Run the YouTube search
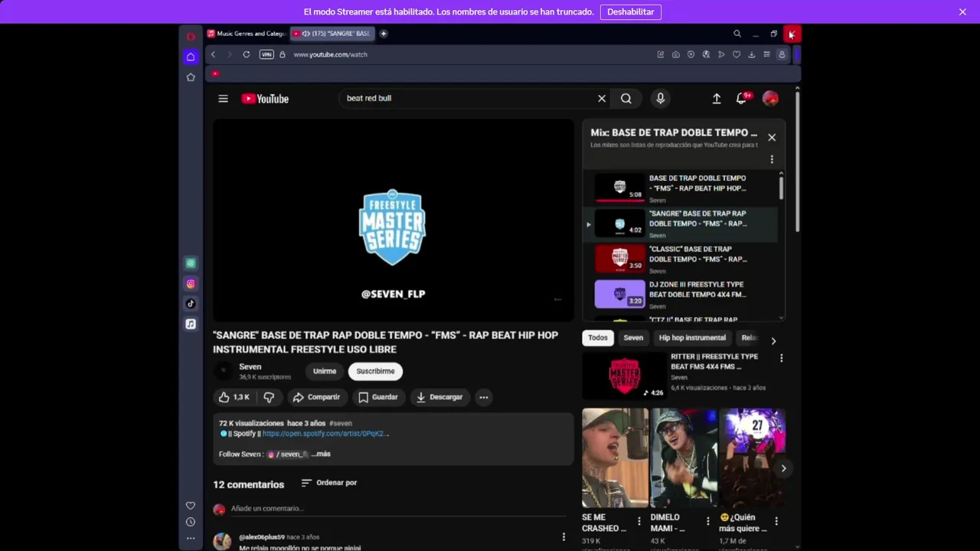This screenshot has width=980, height=551. (626, 99)
